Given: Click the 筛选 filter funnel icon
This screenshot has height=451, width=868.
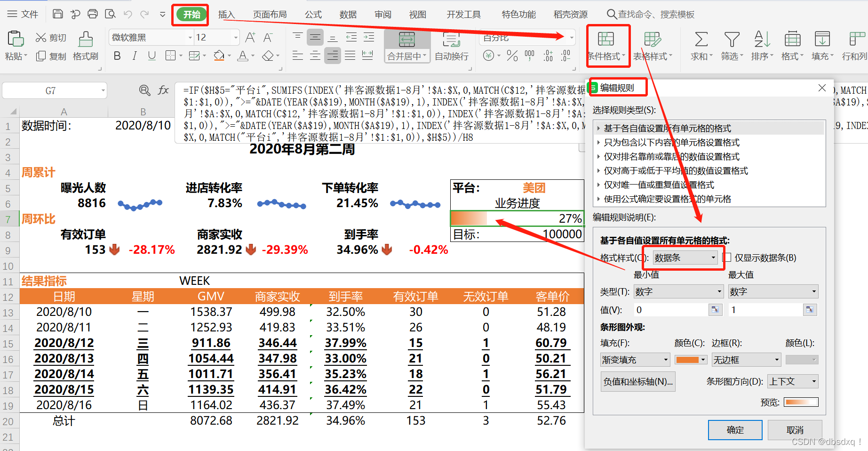Looking at the screenshot, I should coord(732,40).
